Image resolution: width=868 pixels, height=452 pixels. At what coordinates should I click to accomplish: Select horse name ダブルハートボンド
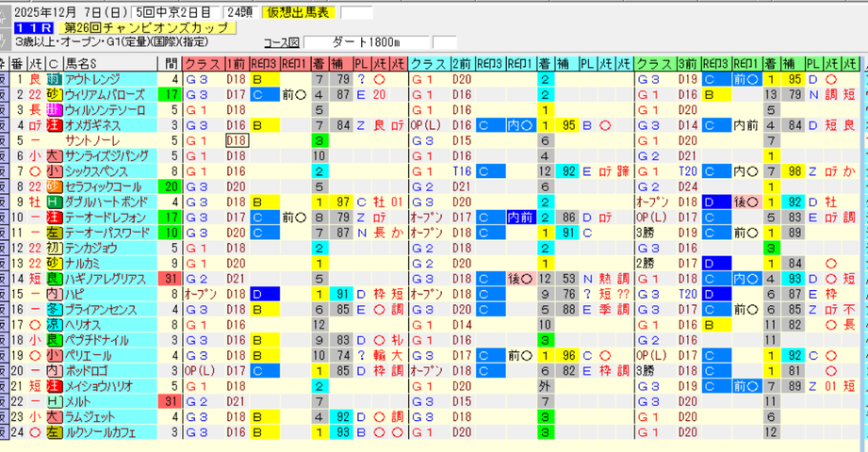click(106, 202)
